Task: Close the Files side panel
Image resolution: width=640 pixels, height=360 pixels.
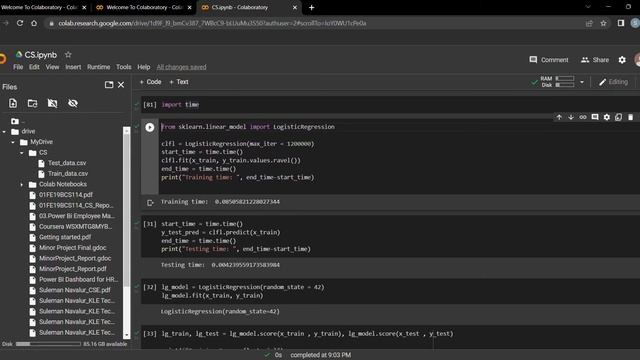Action: pos(121,84)
